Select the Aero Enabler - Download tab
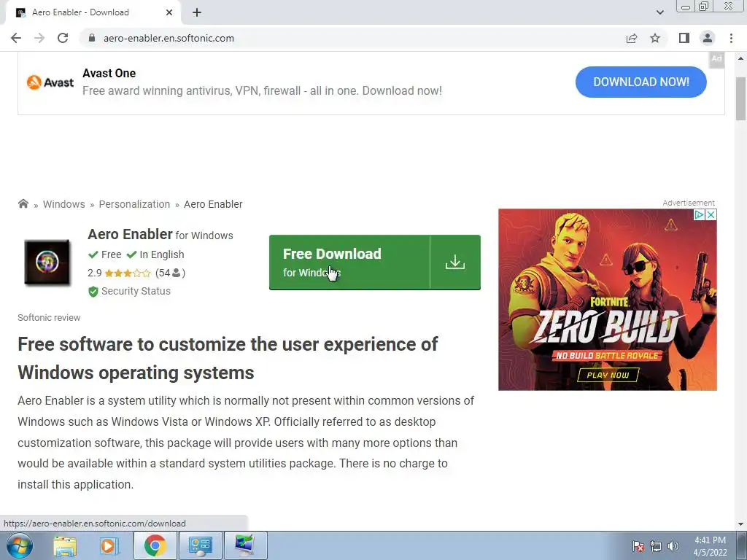Viewport: 747px width, 560px height. (x=93, y=12)
